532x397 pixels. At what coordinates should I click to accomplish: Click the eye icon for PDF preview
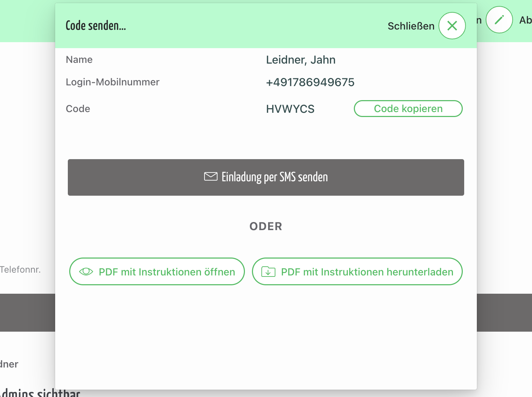[x=86, y=272]
